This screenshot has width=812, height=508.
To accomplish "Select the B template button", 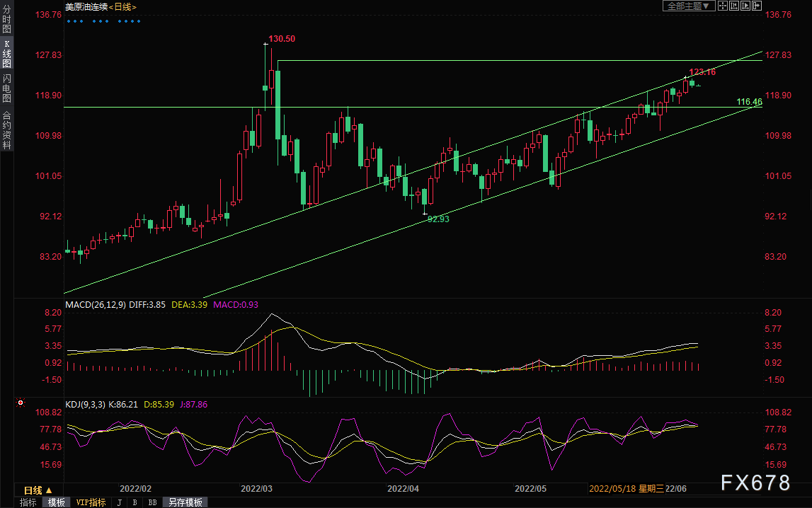I will point(135,502).
